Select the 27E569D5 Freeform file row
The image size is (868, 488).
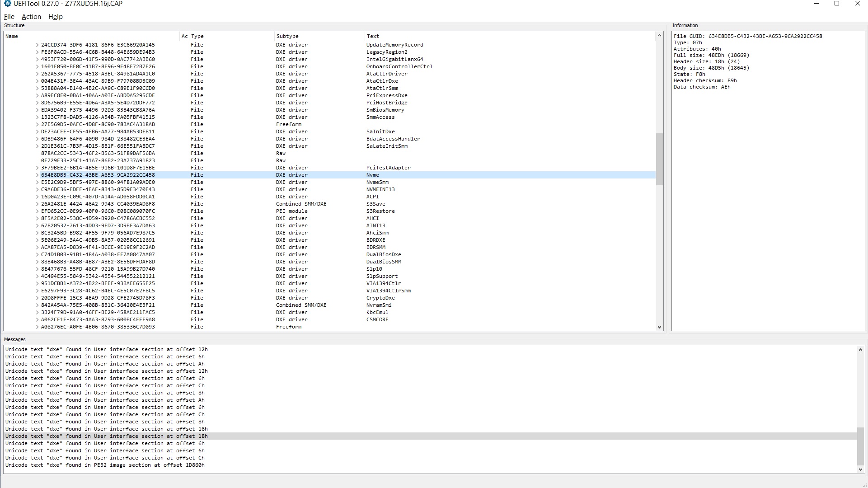[x=330, y=124]
